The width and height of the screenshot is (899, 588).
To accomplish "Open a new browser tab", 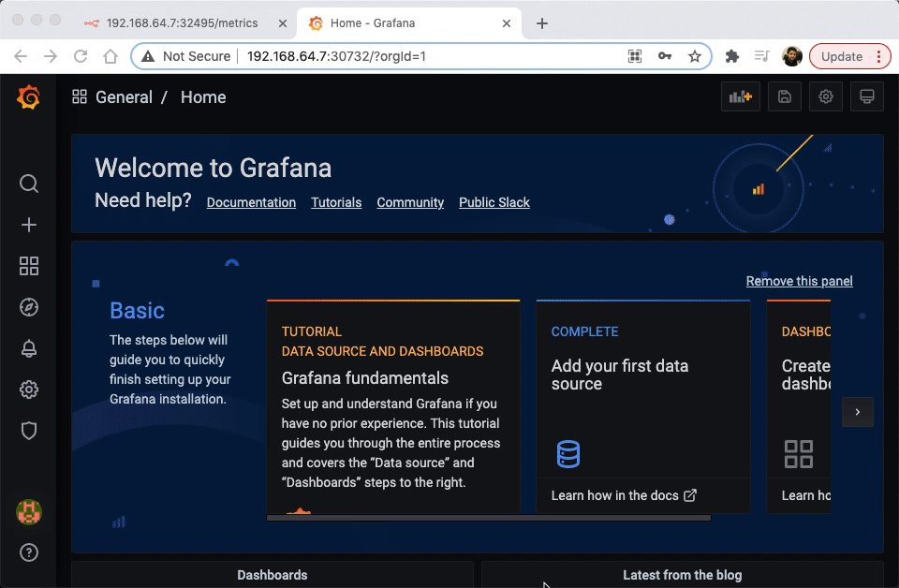I will point(542,23).
